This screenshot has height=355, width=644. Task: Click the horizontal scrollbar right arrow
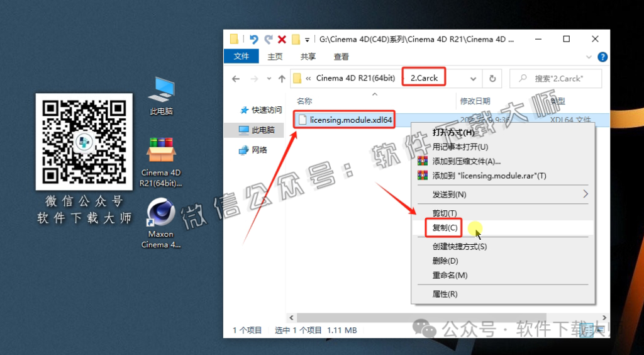[x=603, y=318]
